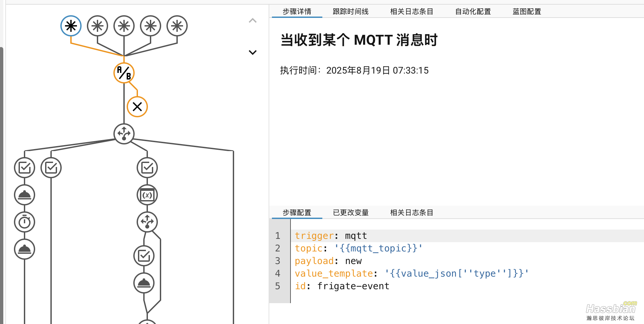Click the code line 'trigger: mqtt'
Viewport: 644px width, 324px height.
pyautogui.click(x=331, y=236)
